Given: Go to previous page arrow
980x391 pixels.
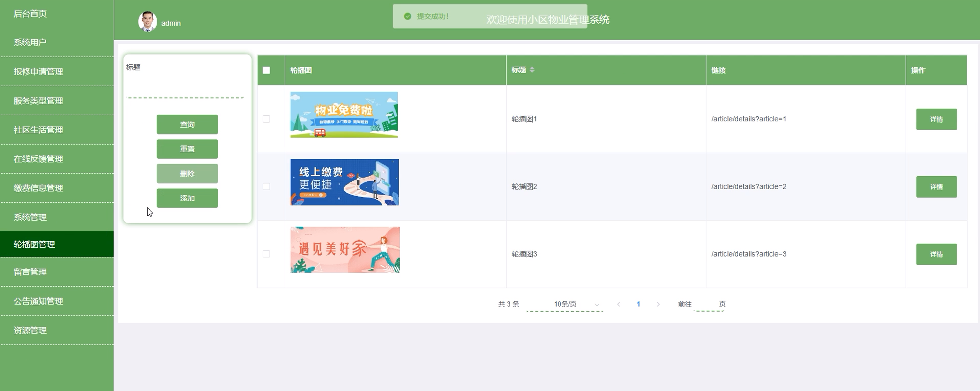Looking at the screenshot, I should click(x=618, y=304).
